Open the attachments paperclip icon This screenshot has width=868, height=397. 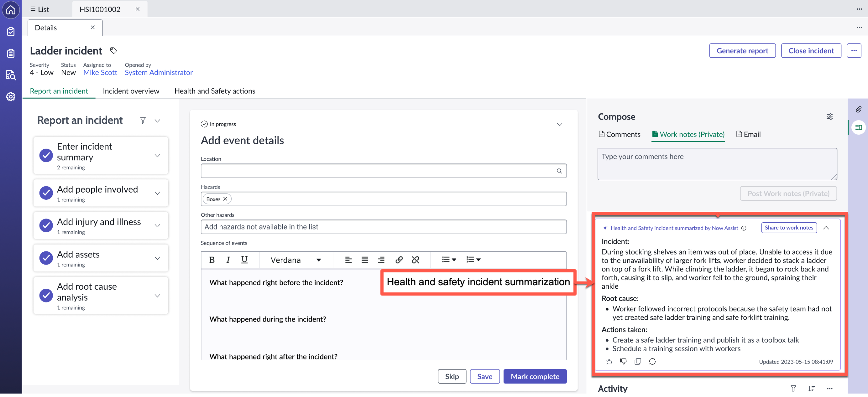pos(858,110)
